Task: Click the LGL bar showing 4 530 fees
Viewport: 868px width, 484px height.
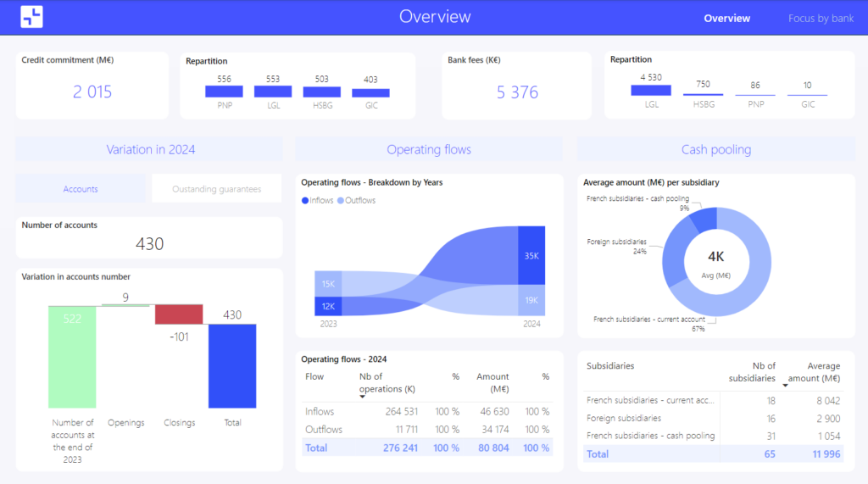Action: tap(651, 90)
